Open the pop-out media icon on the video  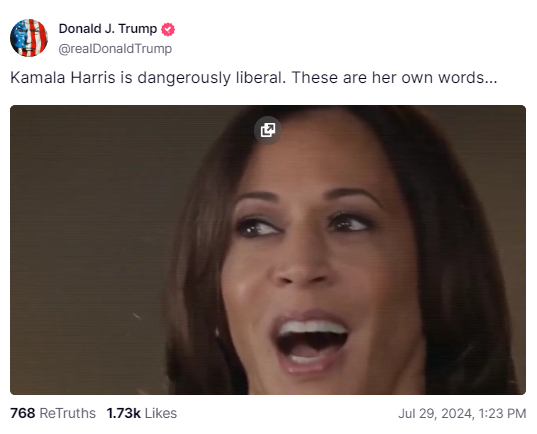point(268,130)
